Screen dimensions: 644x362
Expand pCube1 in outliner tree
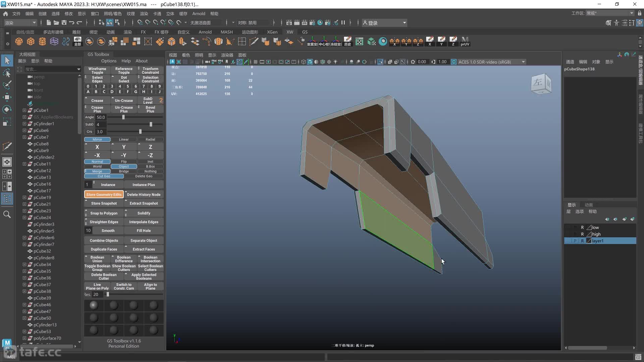click(x=24, y=110)
